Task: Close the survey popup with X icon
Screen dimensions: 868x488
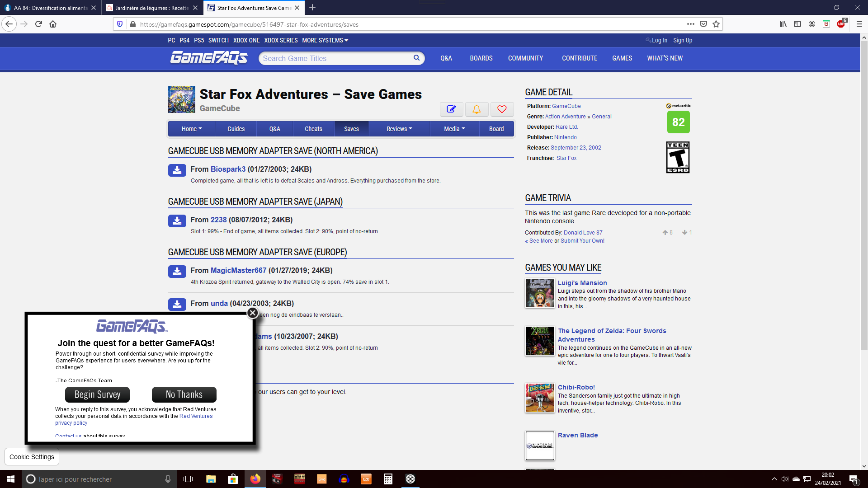Action: (252, 313)
